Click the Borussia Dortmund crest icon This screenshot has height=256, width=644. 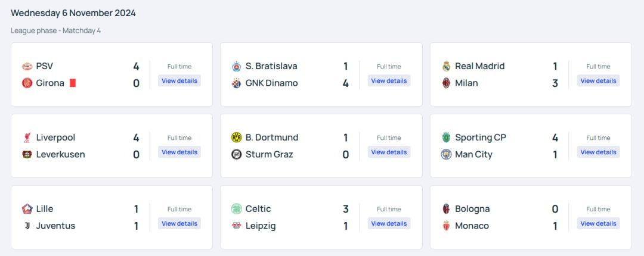(x=236, y=138)
